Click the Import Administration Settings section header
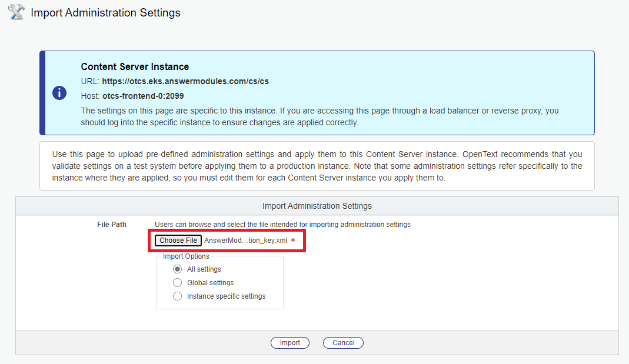 click(317, 206)
